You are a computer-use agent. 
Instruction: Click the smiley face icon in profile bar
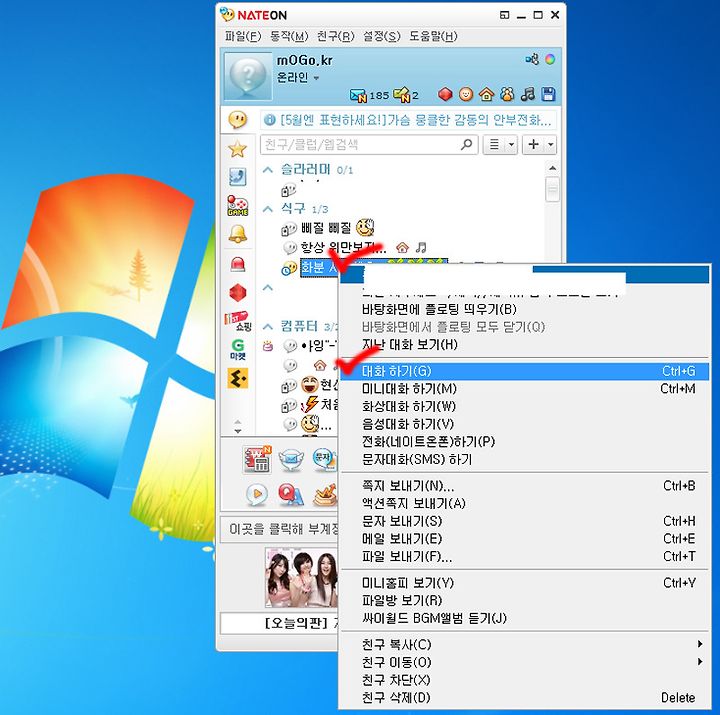(x=466, y=95)
